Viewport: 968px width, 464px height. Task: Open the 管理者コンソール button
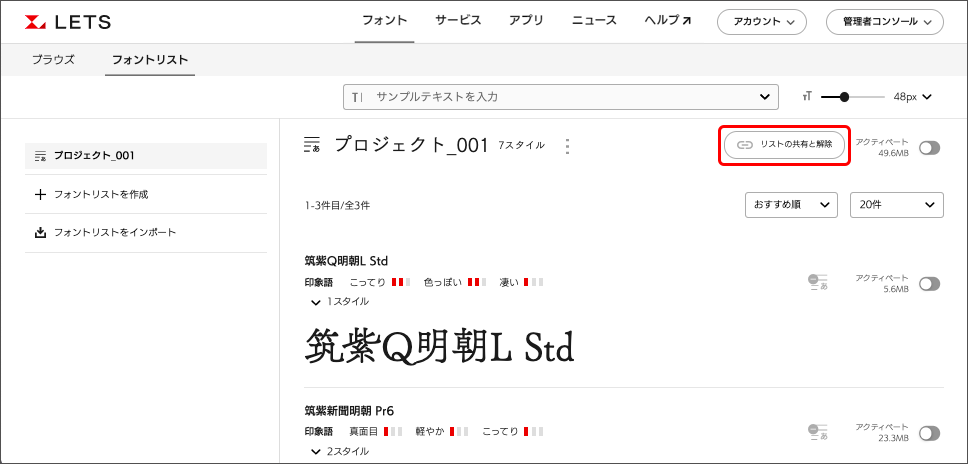pos(884,22)
